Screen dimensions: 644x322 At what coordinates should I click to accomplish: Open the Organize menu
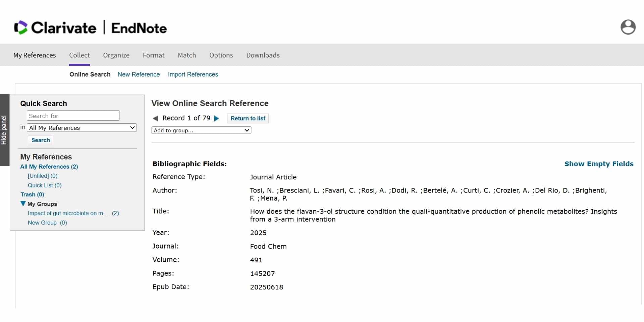pos(116,55)
